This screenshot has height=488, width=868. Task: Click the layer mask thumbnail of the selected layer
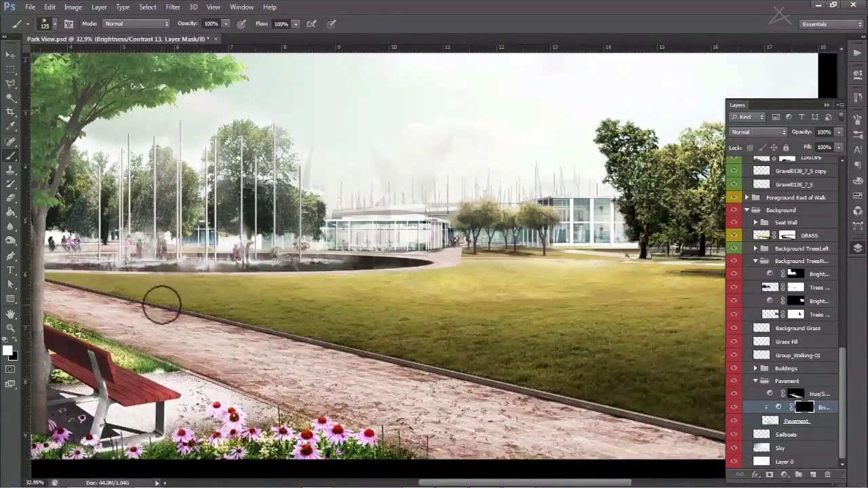(804, 407)
